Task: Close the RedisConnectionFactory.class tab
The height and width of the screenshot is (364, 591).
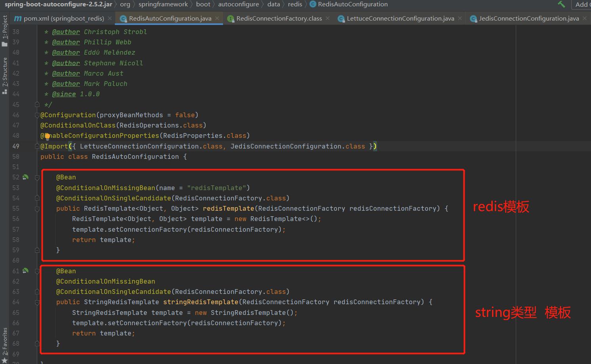Action: tap(328, 18)
